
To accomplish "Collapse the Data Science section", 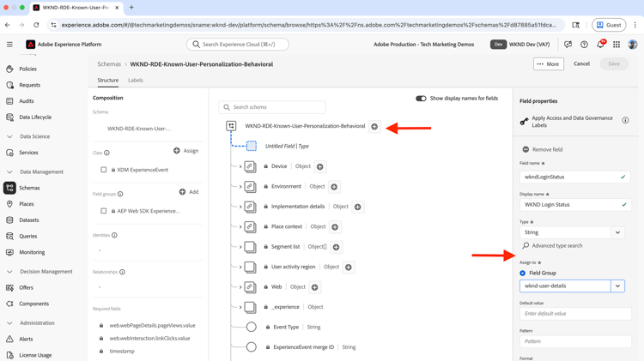I will coord(9,136).
